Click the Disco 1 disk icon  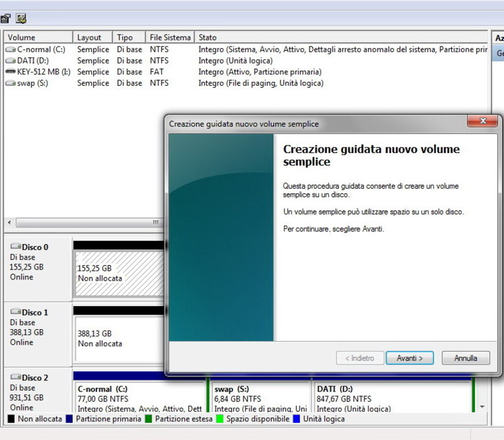[15, 312]
